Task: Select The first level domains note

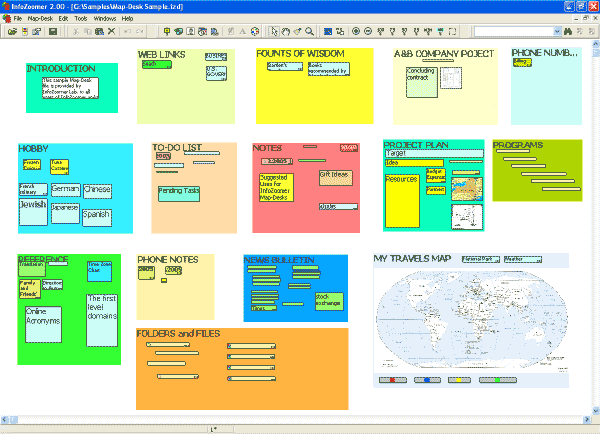Action: point(102,320)
